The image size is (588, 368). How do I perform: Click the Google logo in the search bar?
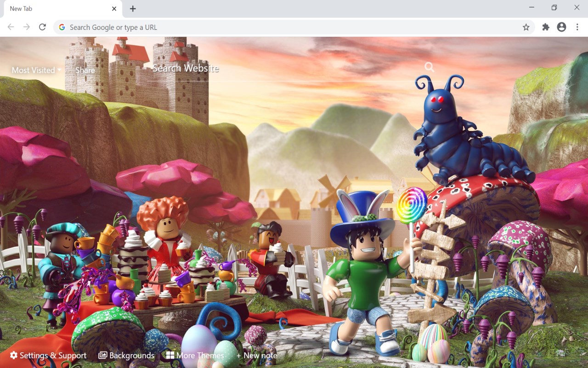(62, 27)
